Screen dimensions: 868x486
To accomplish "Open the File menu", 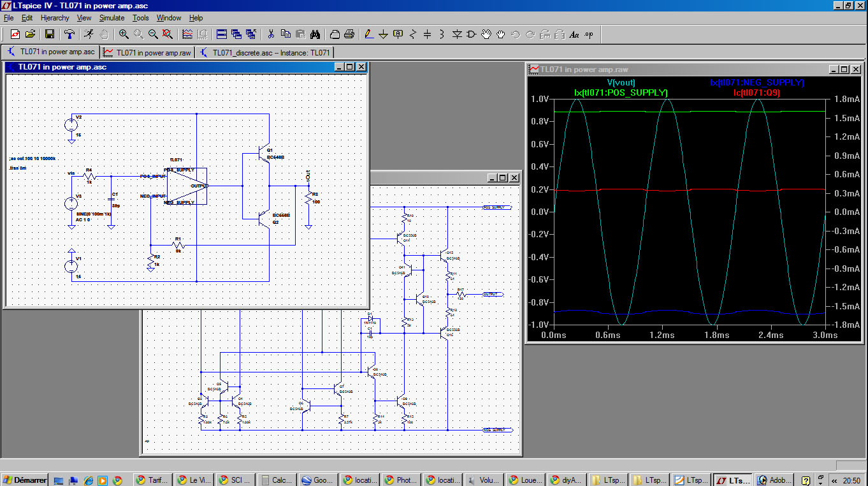I will pyautogui.click(x=9, y=18).
